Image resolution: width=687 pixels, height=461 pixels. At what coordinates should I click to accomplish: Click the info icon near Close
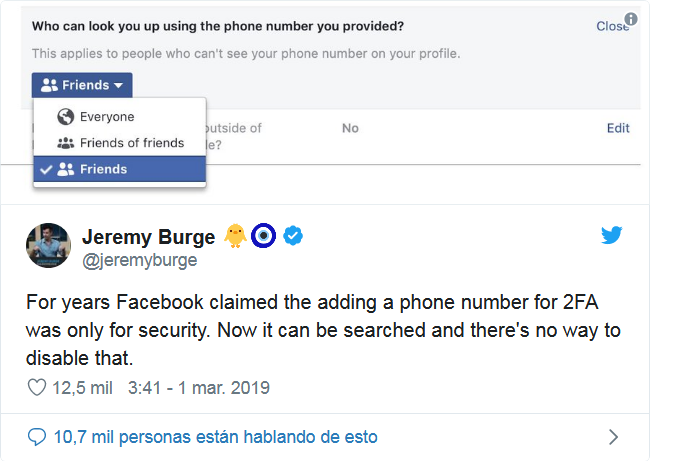[630, 19]
